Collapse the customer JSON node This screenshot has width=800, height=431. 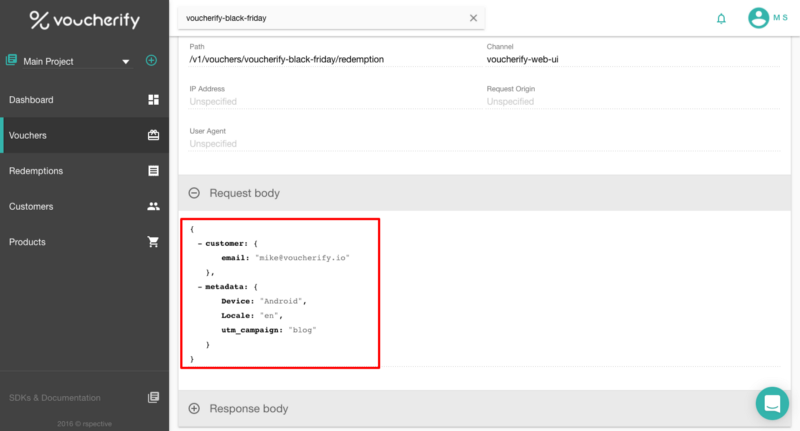200,244
